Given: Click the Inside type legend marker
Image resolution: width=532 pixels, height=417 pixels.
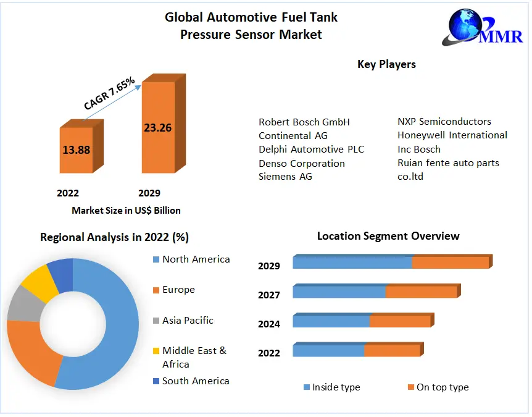Looking at the screenshot, I should pyautogui.click(x=306, y=387).
